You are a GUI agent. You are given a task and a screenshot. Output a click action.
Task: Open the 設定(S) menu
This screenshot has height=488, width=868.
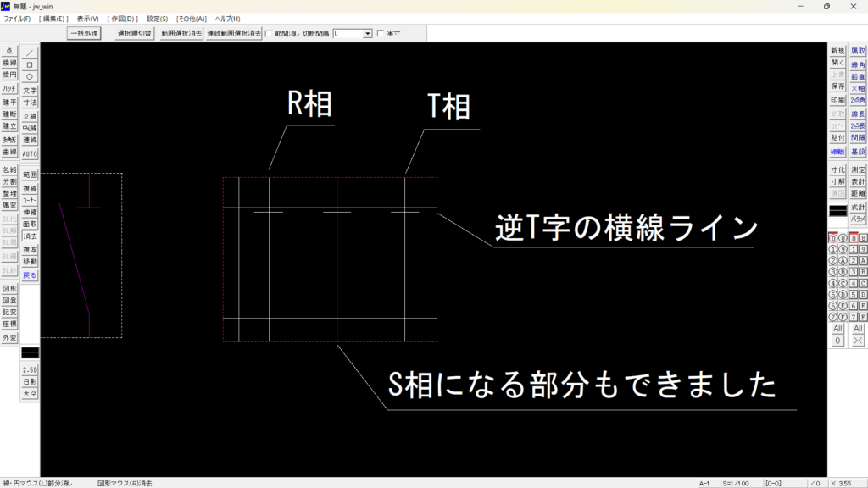[157, 19]
